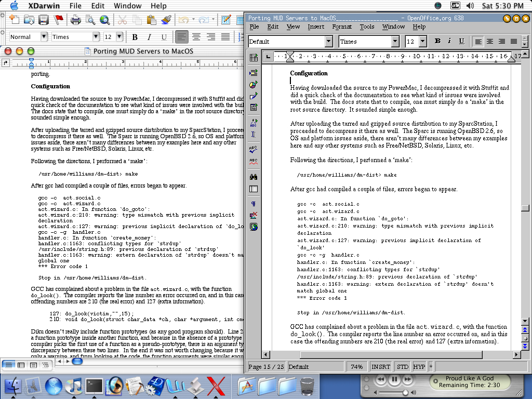Open Find with the binoculars icon in OpenOffice

(x=254, y=177)
